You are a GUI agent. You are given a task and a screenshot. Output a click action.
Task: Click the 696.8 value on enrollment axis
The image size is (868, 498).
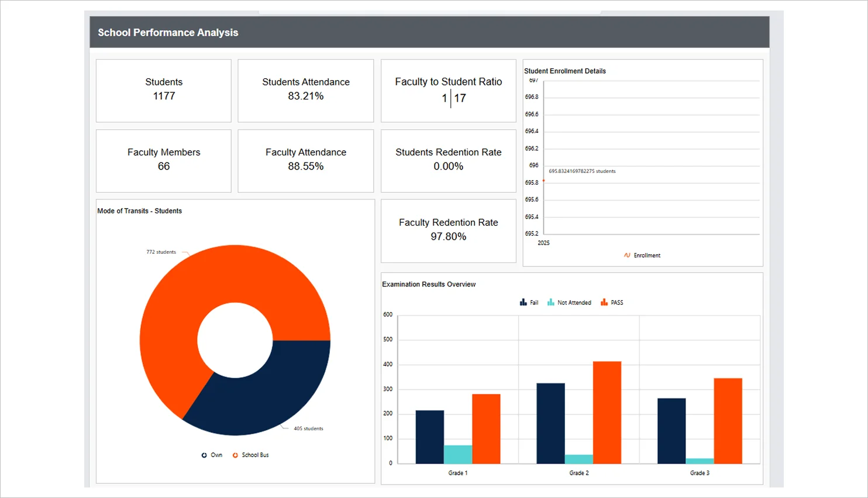click(x=532, y=97)
